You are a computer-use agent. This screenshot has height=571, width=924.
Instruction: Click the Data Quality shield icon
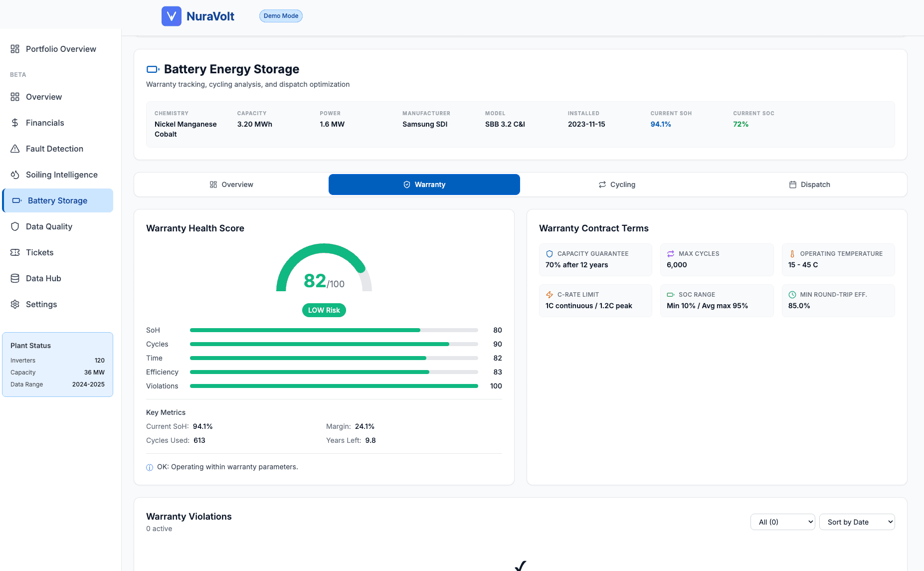15,226
